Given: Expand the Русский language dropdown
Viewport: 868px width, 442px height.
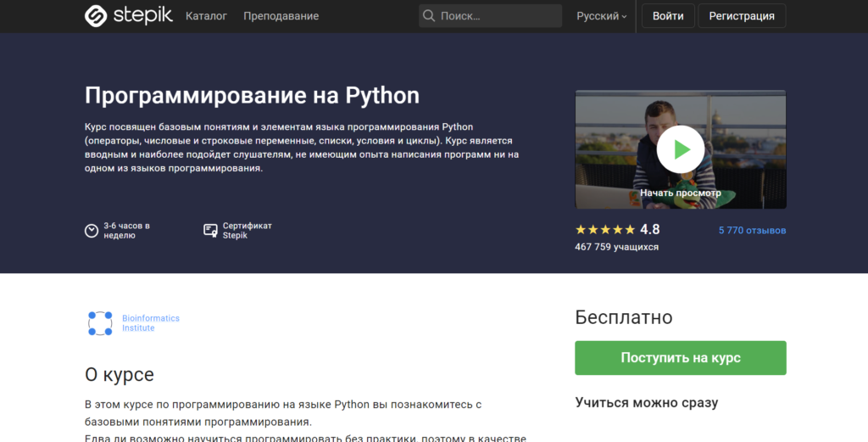Looking at the screenshot, I should pyautogui.click(x=601, y=16).
